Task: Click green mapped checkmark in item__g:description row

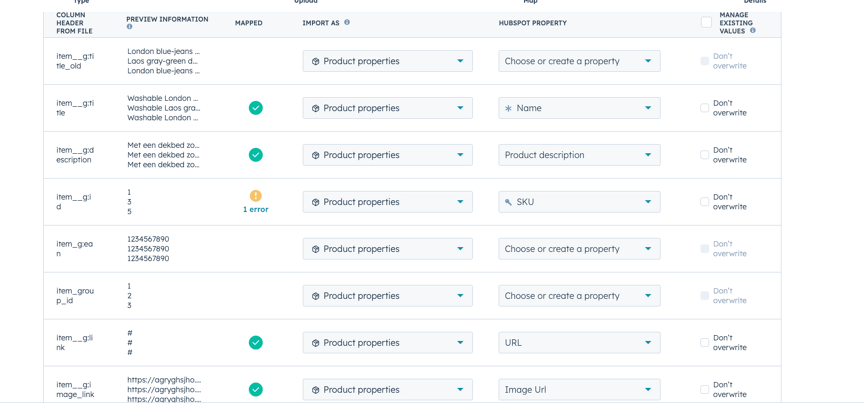Action: (255, 155)
